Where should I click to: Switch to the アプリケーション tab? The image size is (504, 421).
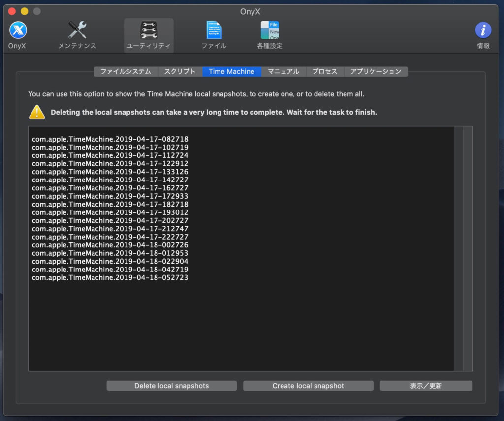tap(376, 71)
